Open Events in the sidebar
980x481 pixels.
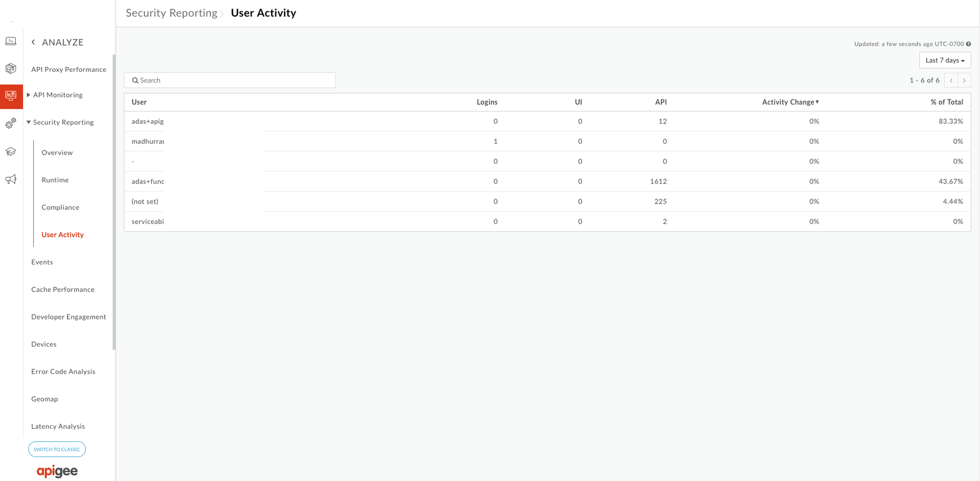tap(42, 262)
